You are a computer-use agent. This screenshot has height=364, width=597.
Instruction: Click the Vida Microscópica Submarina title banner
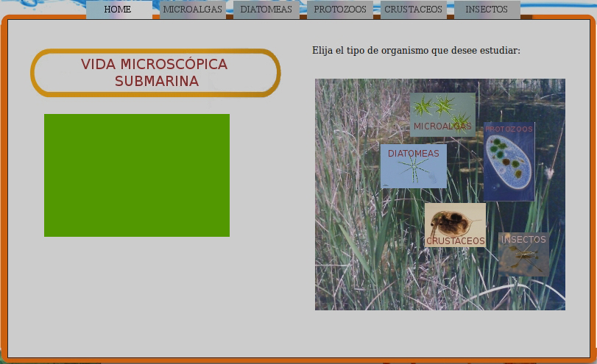pos(155,73)
